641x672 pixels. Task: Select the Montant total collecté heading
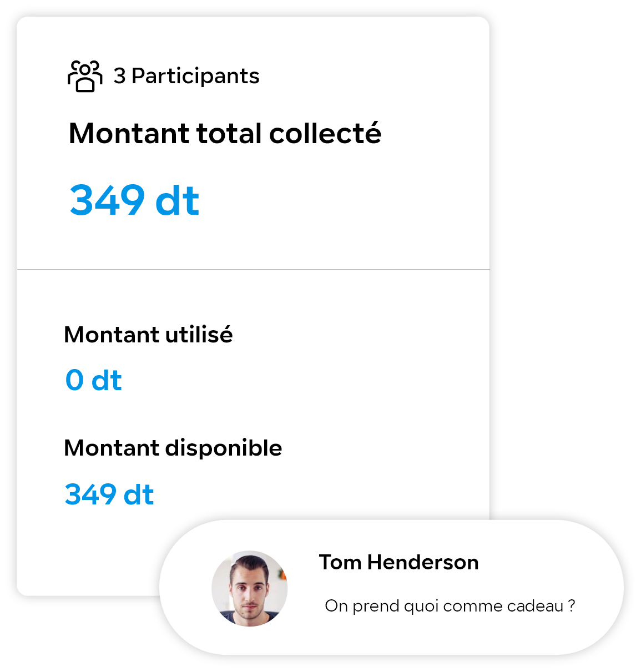pyautogui.click(x=225, y=133)
